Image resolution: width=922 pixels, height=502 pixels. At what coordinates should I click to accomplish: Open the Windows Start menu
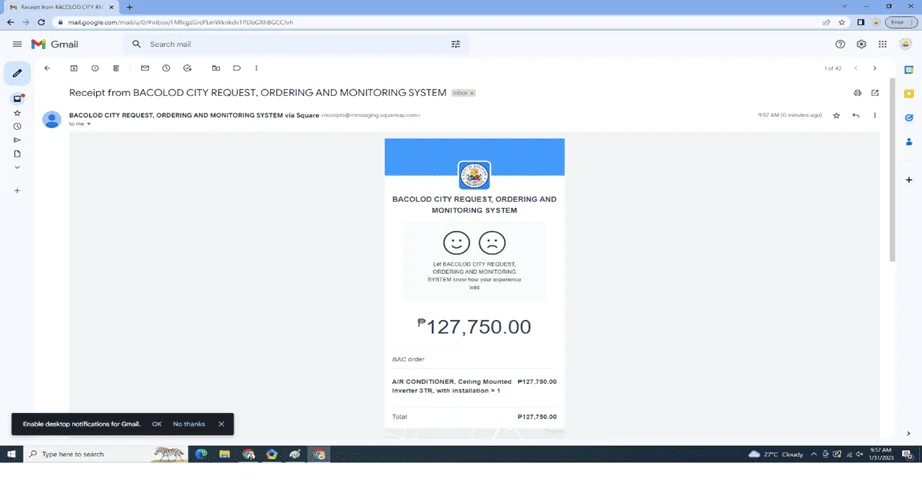pos(11,454)
